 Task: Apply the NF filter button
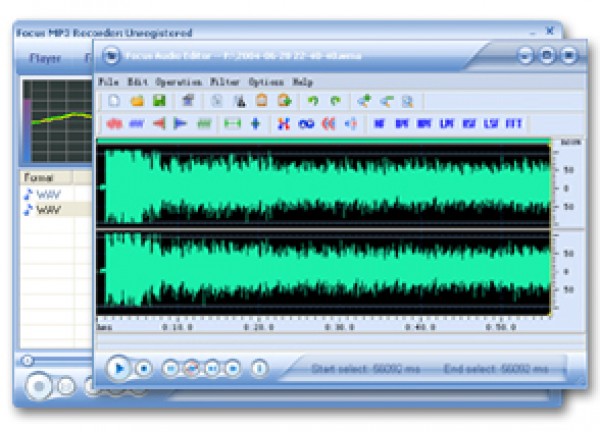point(379,124)
